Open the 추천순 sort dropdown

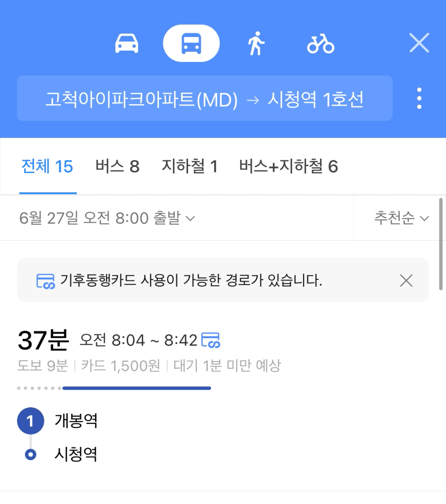pyautogui.click(x=401, y=218)
